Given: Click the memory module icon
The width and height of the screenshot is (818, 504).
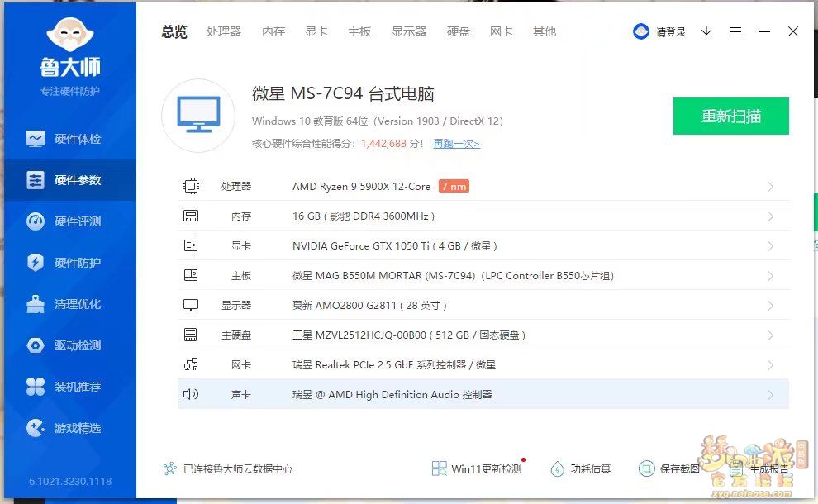Looking at the screenshot, I should (x=191, y=216).
